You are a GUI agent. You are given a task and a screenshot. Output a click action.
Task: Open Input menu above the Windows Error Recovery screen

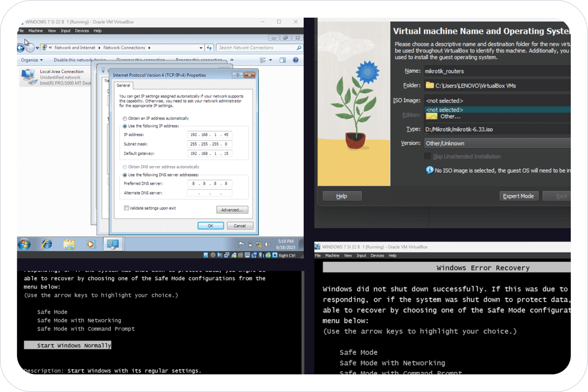pyautogui.click(x=361, y=255)
